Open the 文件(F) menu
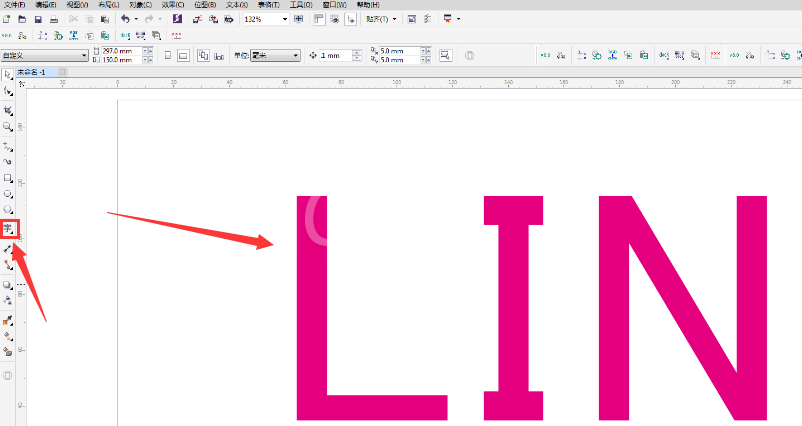802x426 pixels. click(15, 5)
